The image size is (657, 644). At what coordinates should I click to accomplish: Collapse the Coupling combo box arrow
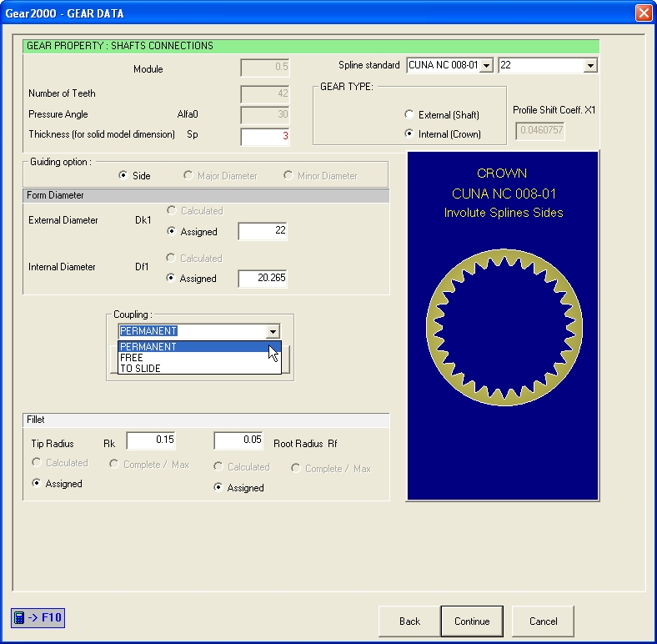click(273, 331)
